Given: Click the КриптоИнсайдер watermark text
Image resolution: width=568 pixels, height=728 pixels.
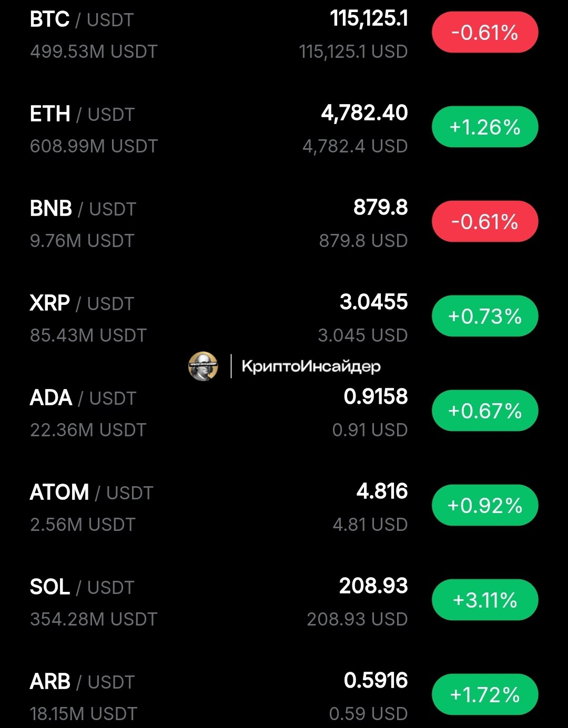Looking at the screenshot, I should [311, 366].
